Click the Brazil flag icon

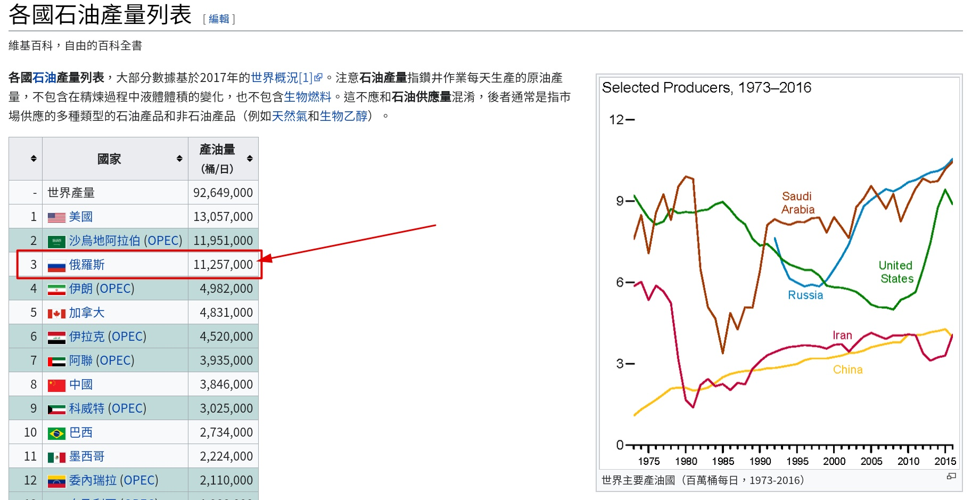[56, 433]
